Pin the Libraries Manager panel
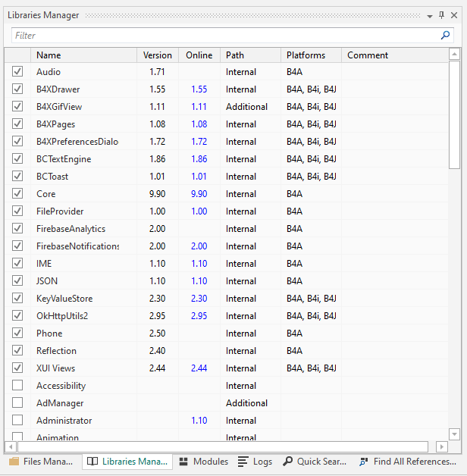 tap(441, 15)
